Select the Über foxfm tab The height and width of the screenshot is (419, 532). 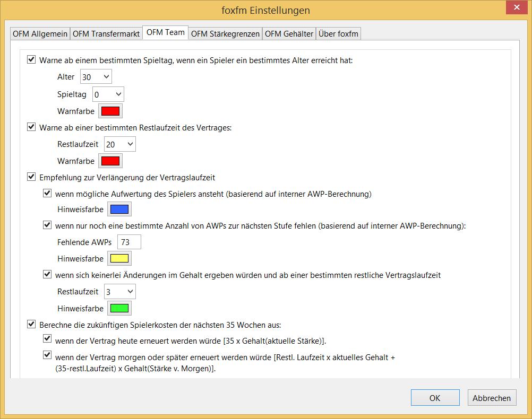[338, 33]
